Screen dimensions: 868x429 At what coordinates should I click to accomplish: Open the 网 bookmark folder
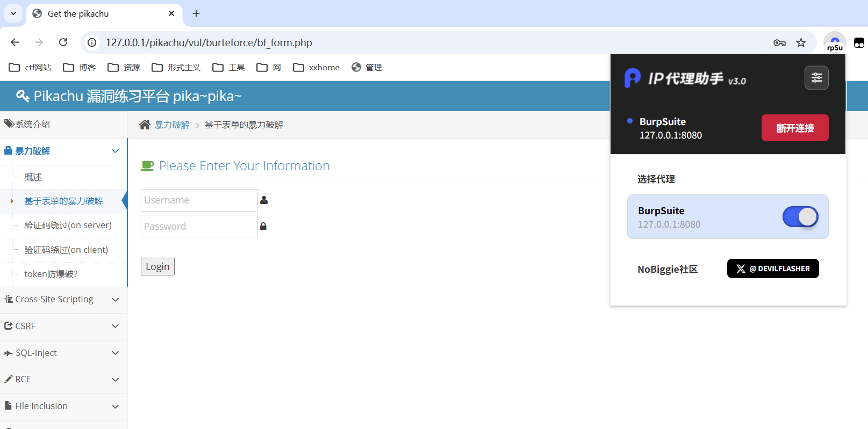[x=269, y=67]
